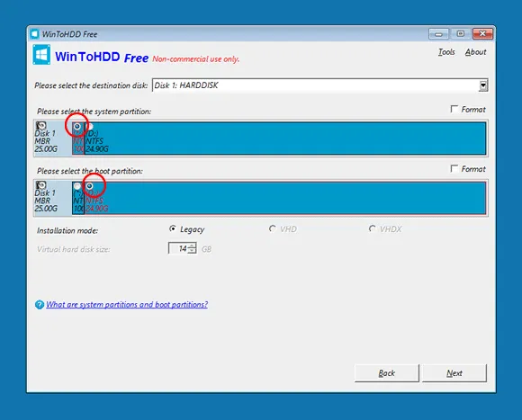Open the About menu

click(475, 52)
